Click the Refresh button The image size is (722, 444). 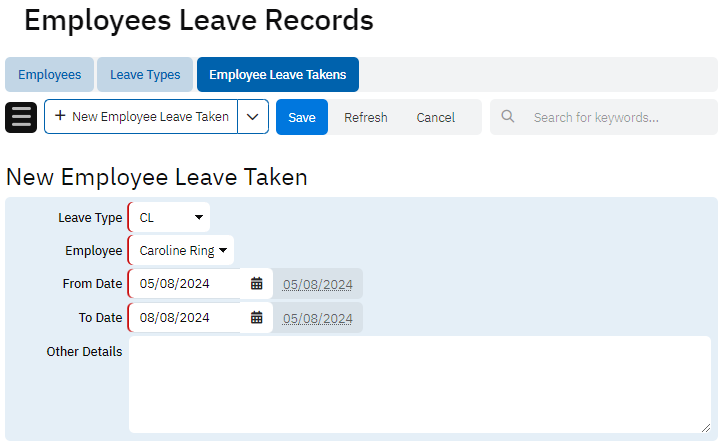pos(365,117)
